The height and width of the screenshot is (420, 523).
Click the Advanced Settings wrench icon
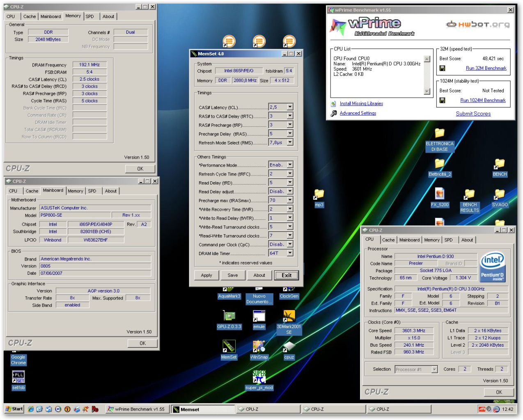point(333,113)
